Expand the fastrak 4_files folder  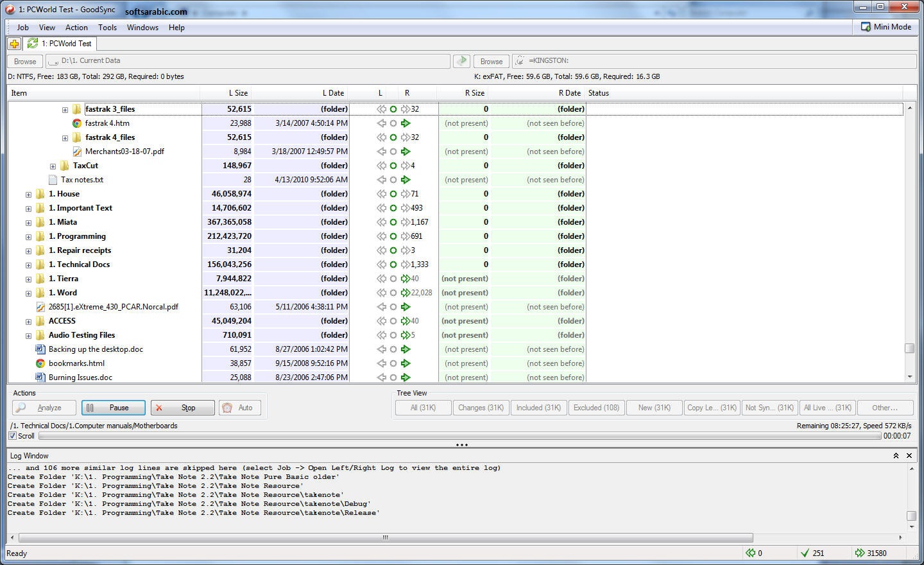point(65,138)
